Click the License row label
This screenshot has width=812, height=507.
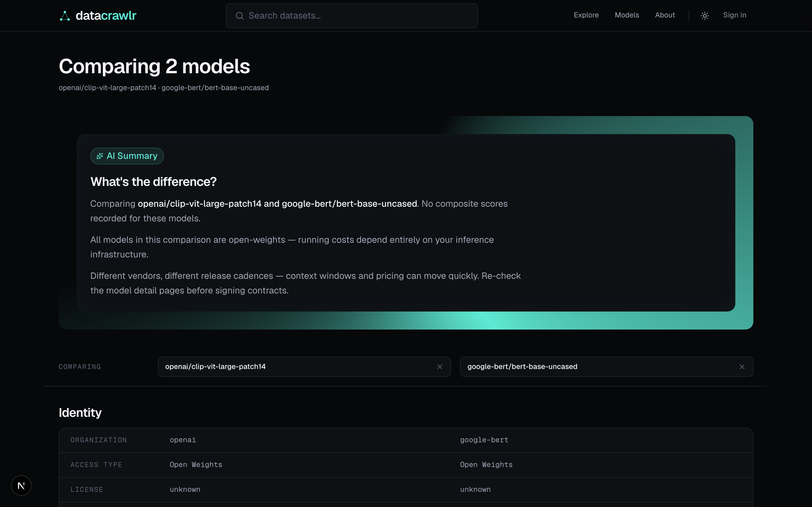[87, 490]
